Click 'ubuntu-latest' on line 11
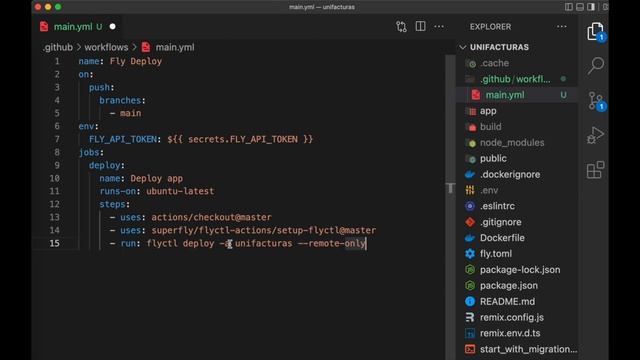Viewport: 640px width, 360px height. pyautogui.click(x=180, y=191)
